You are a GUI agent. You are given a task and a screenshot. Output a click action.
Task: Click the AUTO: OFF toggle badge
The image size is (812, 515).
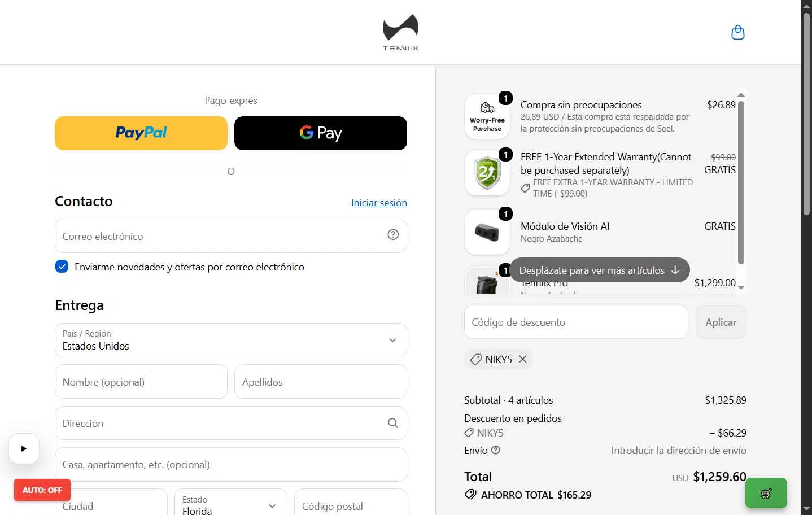click(42, 490)
